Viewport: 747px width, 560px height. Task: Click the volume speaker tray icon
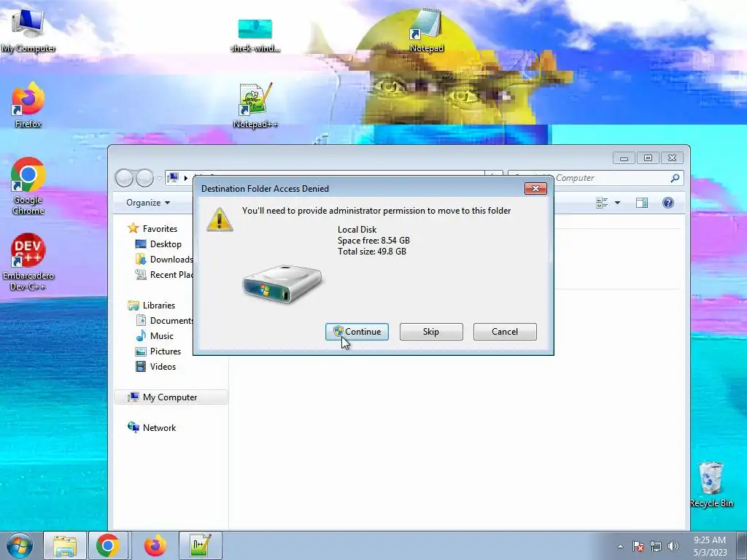[x=673, y=546]
